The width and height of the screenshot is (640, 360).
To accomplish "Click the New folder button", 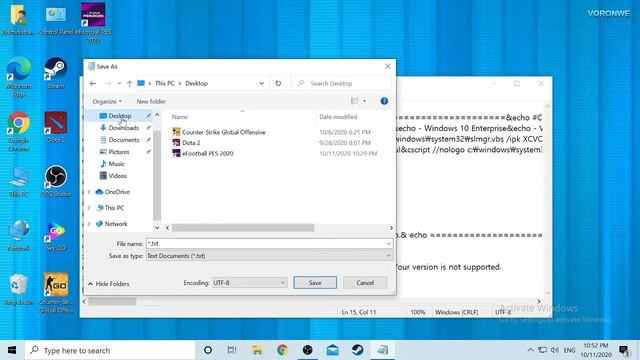I will click(151, 101).
